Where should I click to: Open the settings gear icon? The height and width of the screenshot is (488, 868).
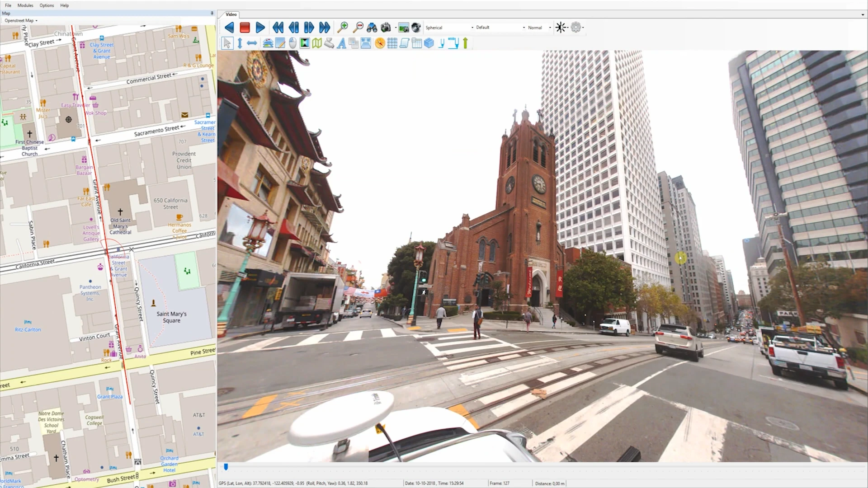(576, 28)
